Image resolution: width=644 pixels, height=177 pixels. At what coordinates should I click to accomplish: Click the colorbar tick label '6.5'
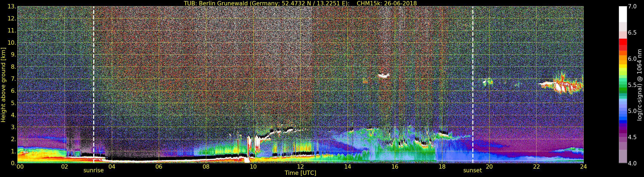tap(632, 33)
